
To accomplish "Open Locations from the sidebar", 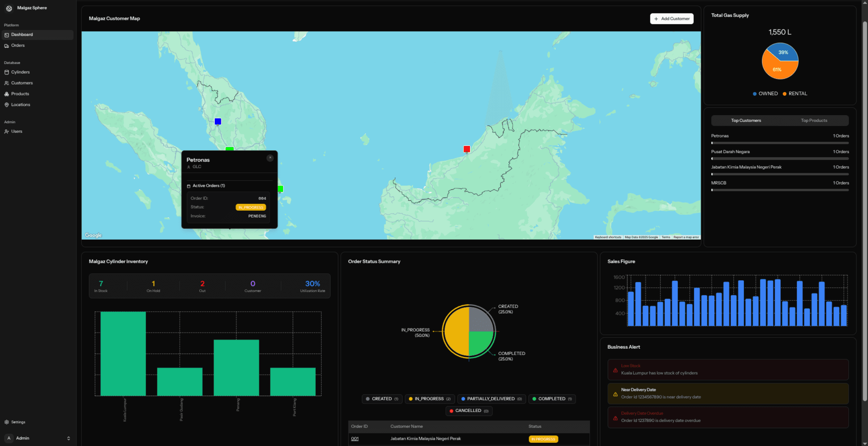I will [x=7, y=105].
